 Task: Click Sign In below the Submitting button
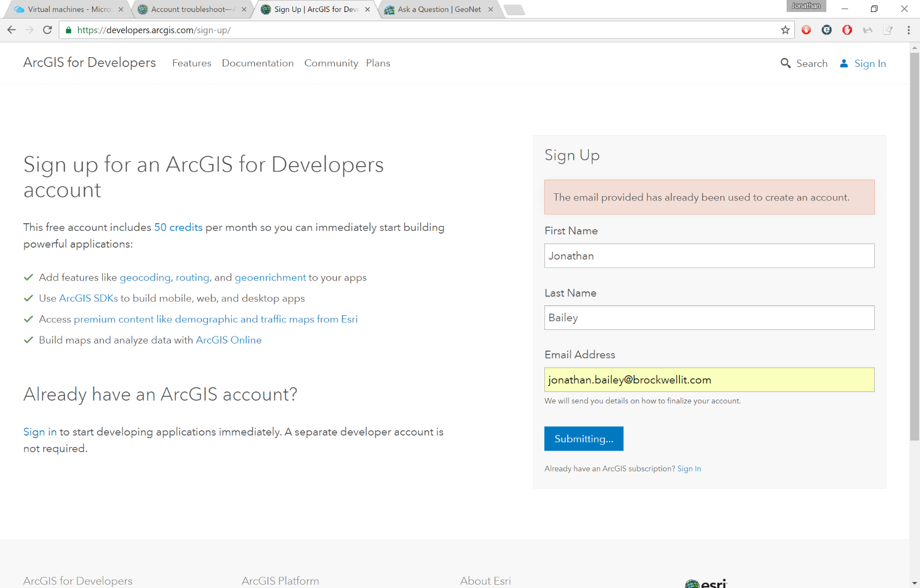689,469
